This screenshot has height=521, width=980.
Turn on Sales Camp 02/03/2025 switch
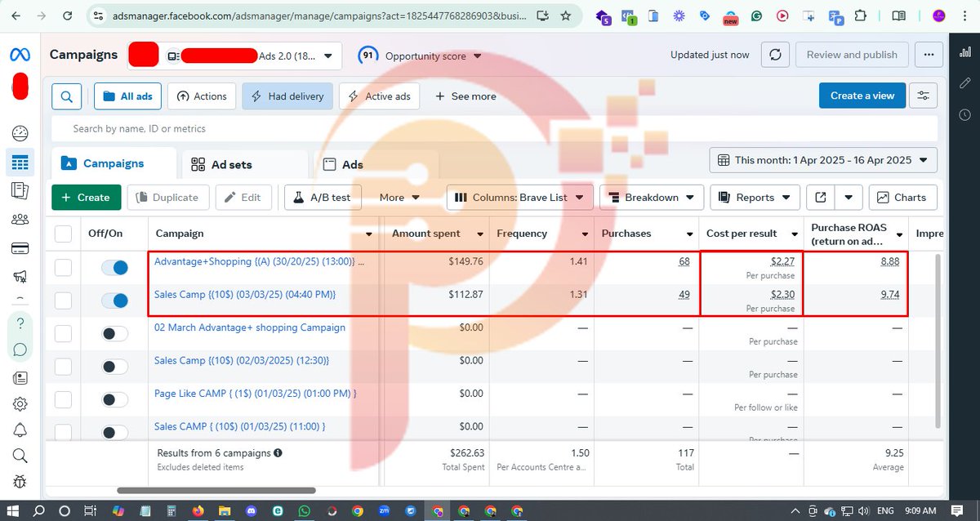(115, 367)
